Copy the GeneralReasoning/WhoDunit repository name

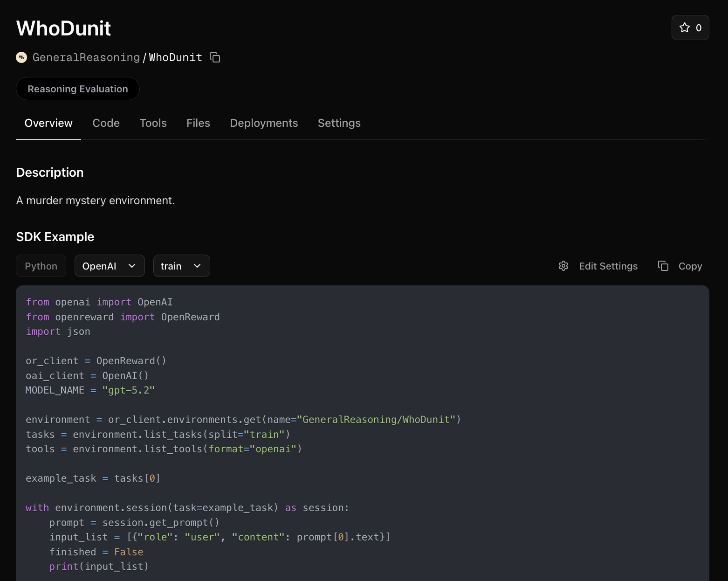click(215, 57)
